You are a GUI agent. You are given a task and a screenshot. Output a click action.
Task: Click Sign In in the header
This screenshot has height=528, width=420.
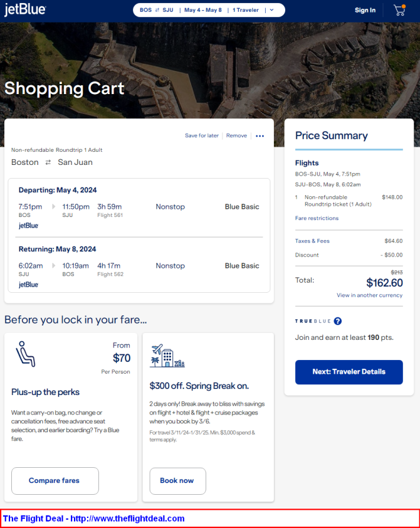click(x=365, y=10)
